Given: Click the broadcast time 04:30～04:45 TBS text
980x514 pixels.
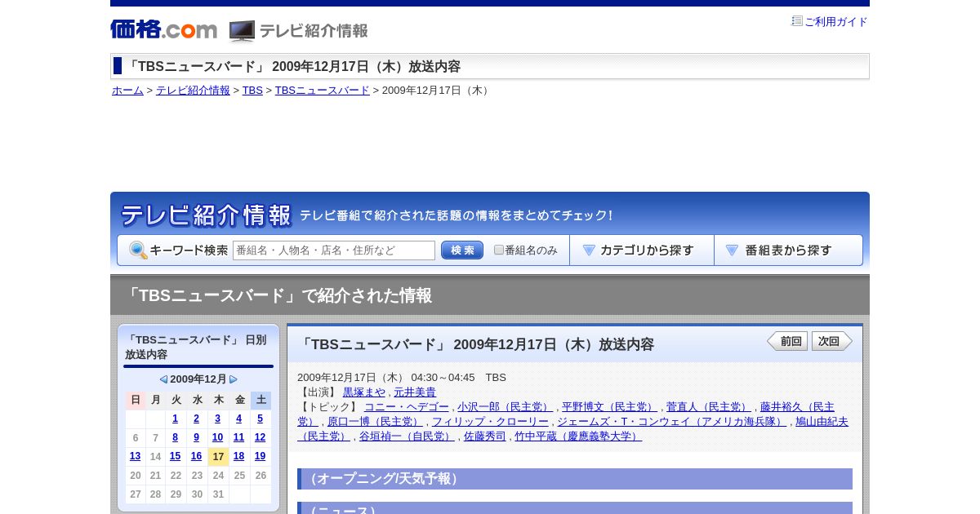Looking at the screenshot, I should click(x=458, y=378).
